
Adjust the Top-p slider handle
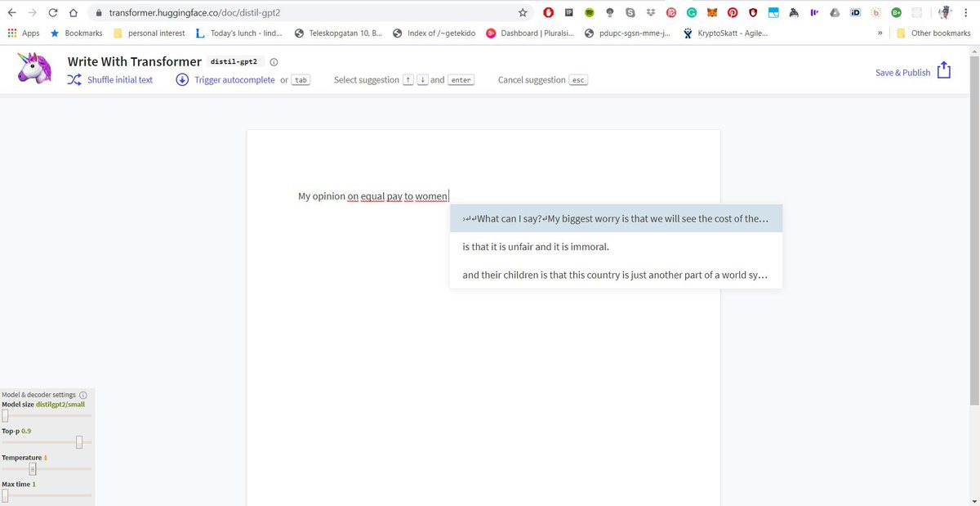click(79, 442)
